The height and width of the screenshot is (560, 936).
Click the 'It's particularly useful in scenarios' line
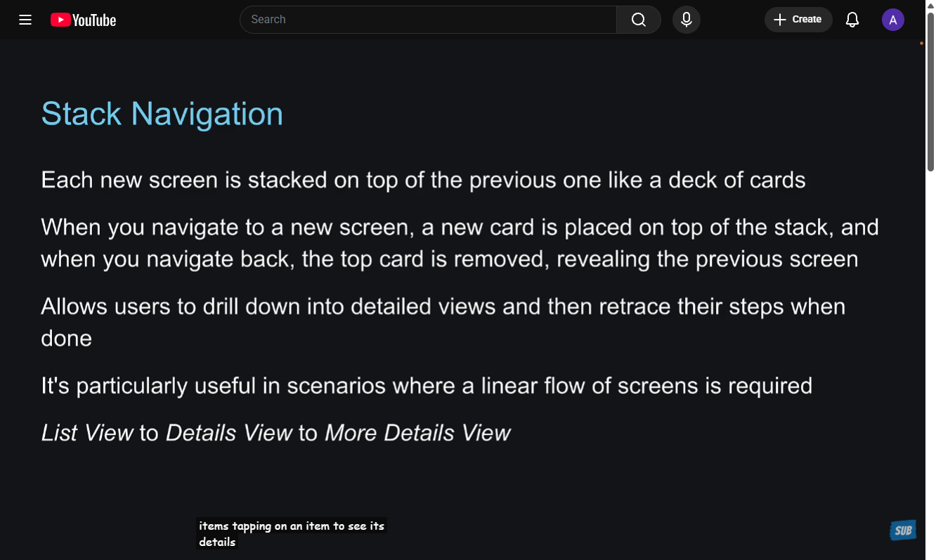click(x=427, y=386)
